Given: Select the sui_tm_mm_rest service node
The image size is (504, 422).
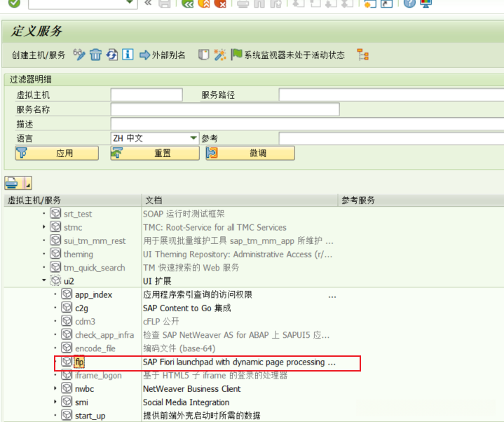Looking at the screenshot, I should [x=95, y=240].
